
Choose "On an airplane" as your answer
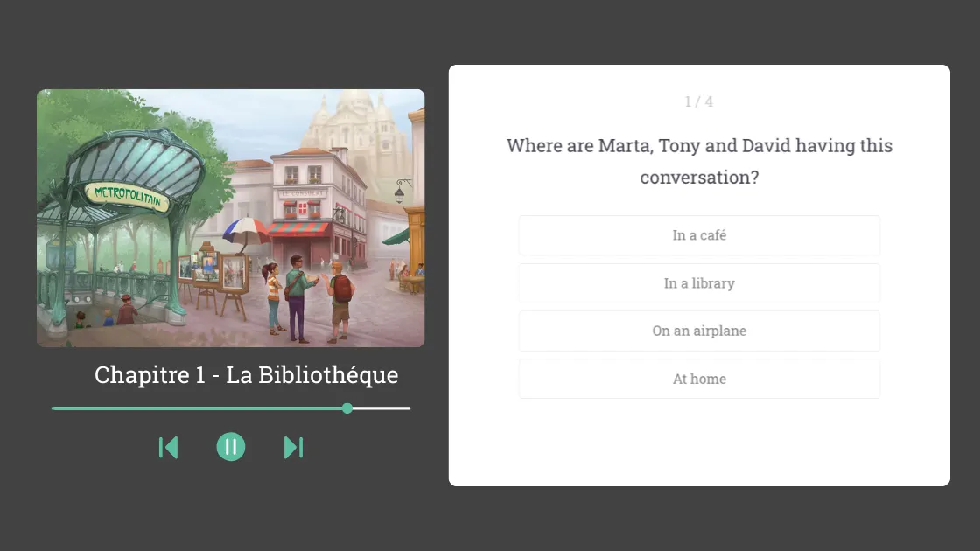[x=699, y=331]
